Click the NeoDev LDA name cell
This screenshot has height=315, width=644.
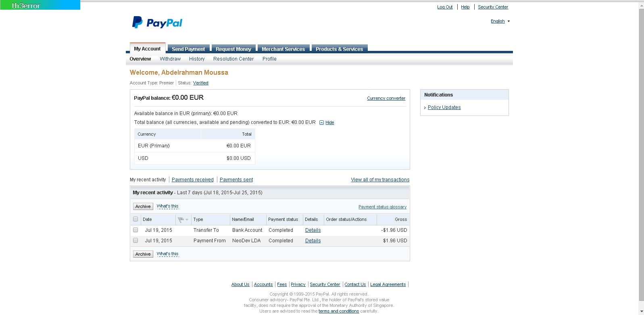[246, 241]
